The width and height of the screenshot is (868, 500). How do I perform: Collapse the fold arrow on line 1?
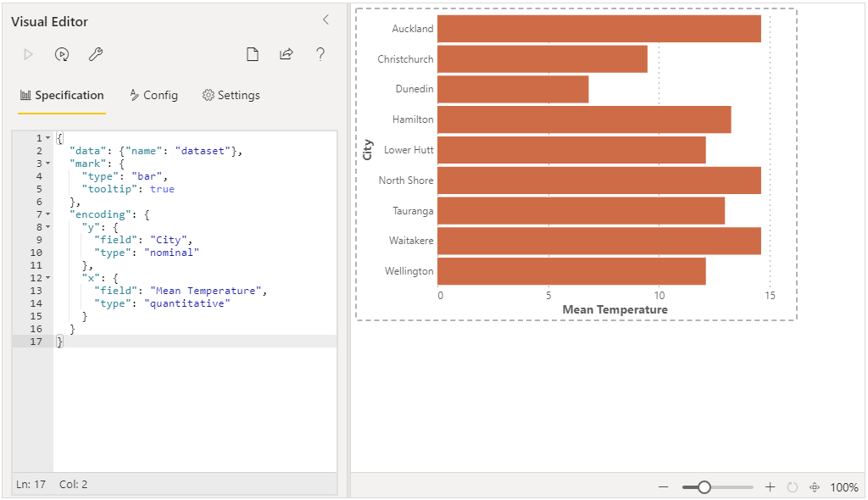tap(48, 138)
